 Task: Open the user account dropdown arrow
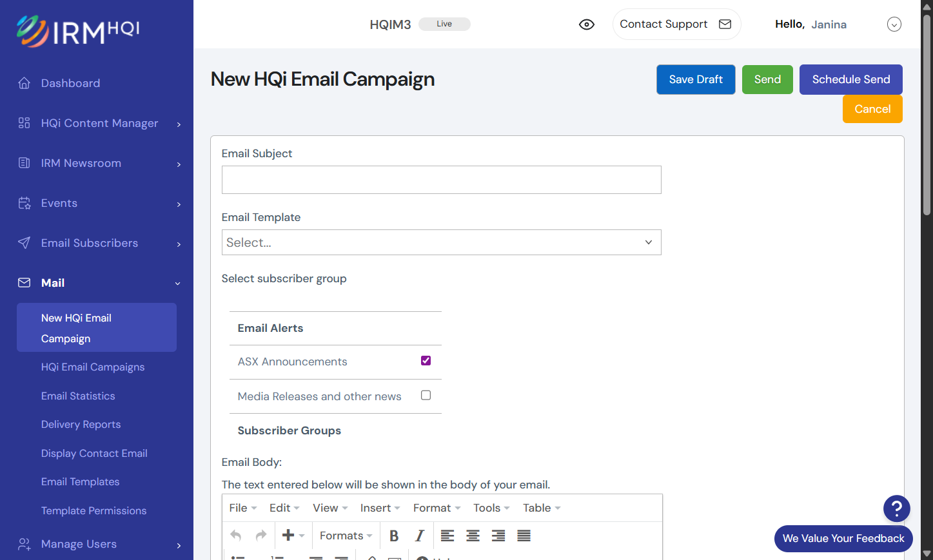[x=894, y=24]
